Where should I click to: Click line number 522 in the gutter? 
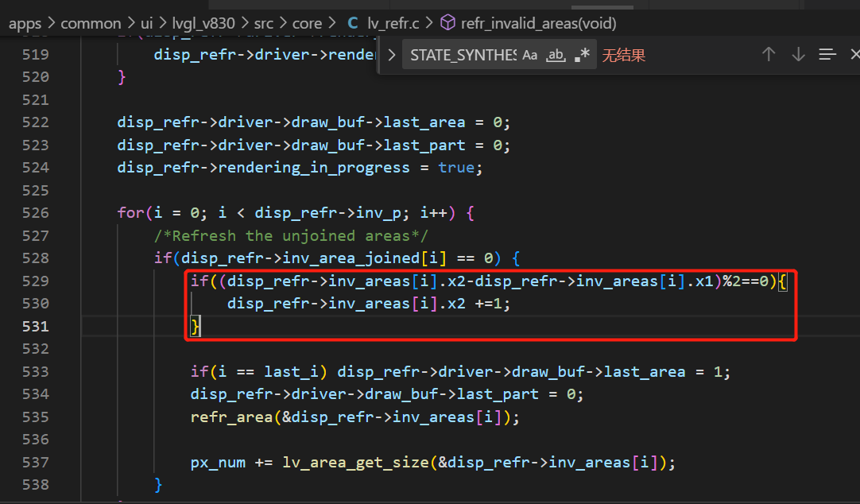pos(36,122)
